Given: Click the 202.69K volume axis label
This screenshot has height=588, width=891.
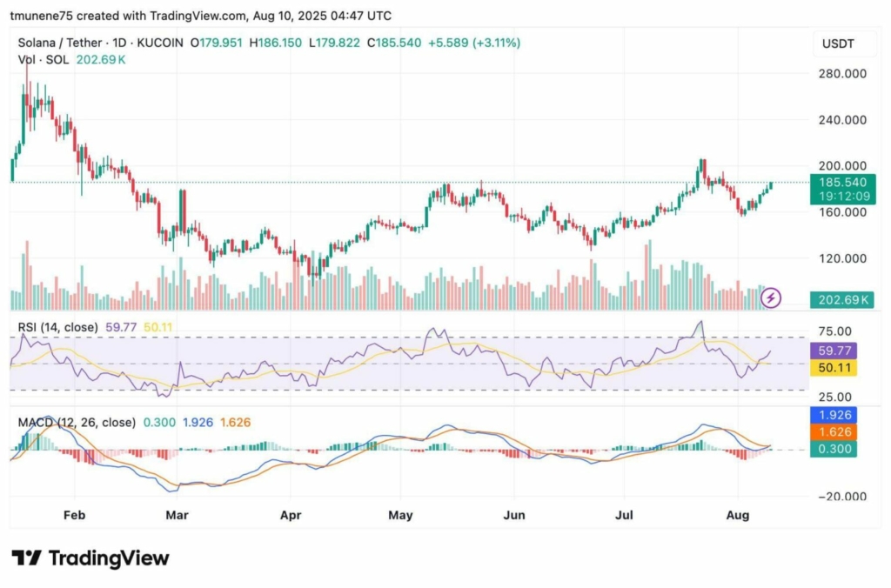Looking at the screenshot, I should (x=842, y=299).
